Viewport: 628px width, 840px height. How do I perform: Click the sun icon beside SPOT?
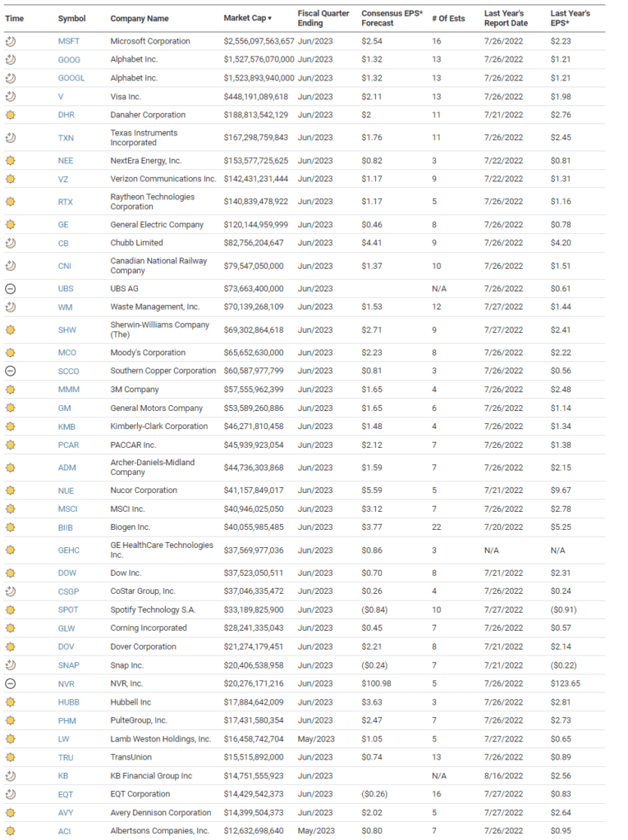pos(10,609)
